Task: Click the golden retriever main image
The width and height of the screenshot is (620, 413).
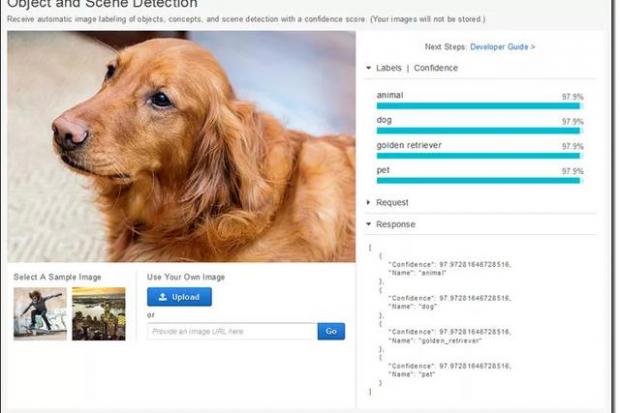Action: tap(181, 146)
